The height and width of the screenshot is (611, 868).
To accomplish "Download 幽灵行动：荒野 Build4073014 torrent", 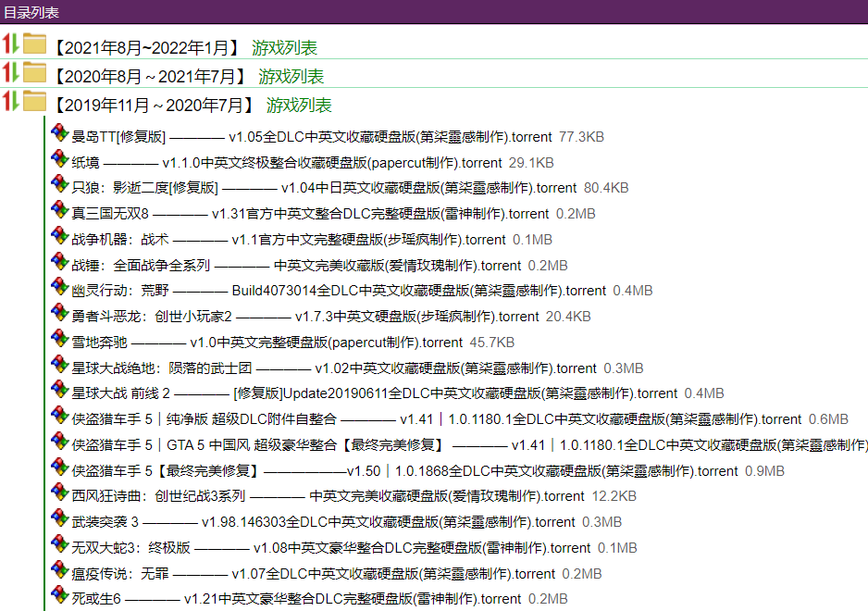I will click(339, 291).
